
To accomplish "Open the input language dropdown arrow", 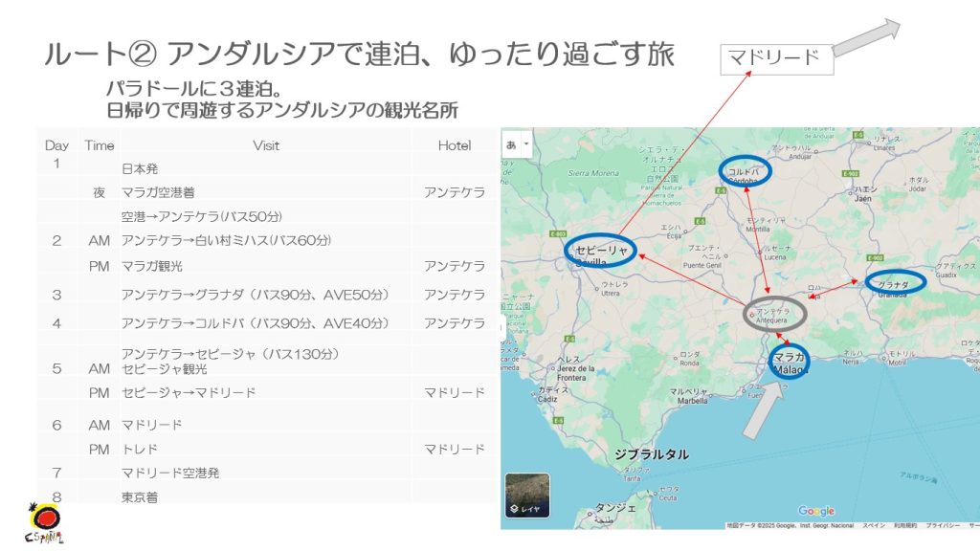I will (x=525, y=144).
